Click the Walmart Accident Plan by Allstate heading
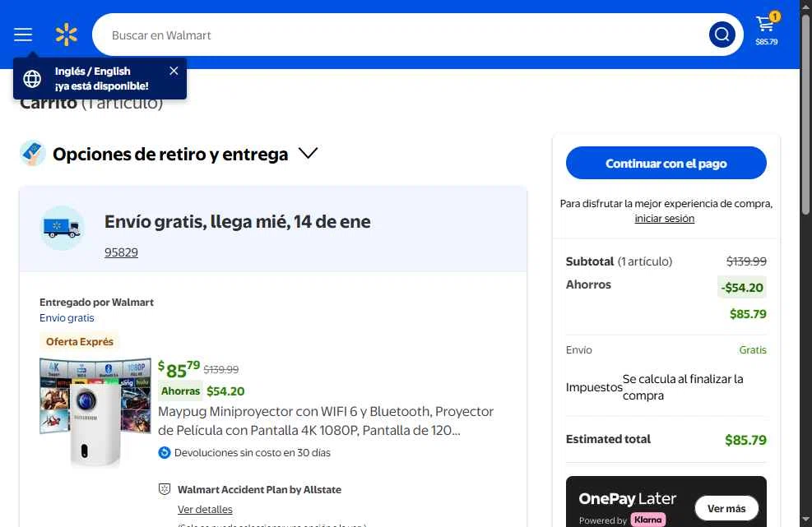Screen dimensions: 812x527 point(259,490)
